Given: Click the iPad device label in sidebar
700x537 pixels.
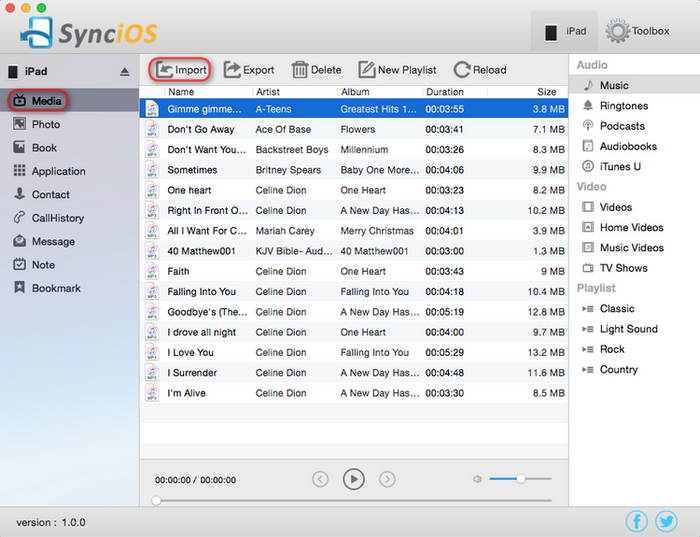Looking at the screenshot, I should coord(36,71).
